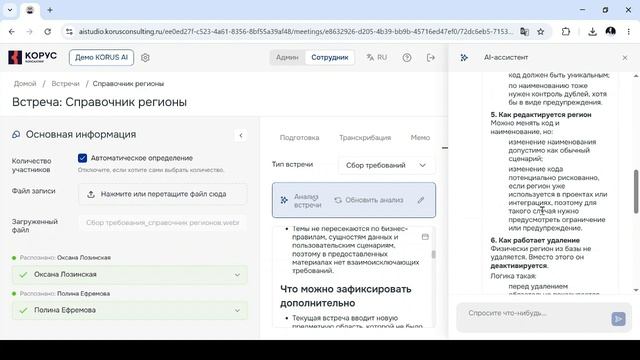Viewport: 640px width, 360px height.
Task: Toggle Автоматическое определение checkbox
Action: point(82,158)
